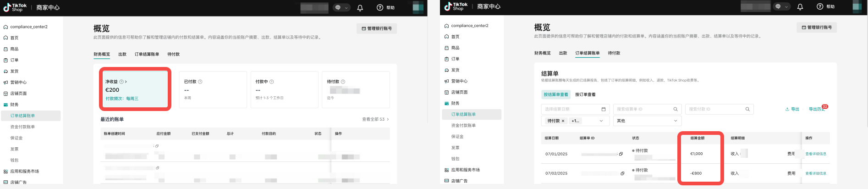Expand the status filter dropdown containing 待付款 tag
This screenshot has height=189, width=868.
pos(601,121)
